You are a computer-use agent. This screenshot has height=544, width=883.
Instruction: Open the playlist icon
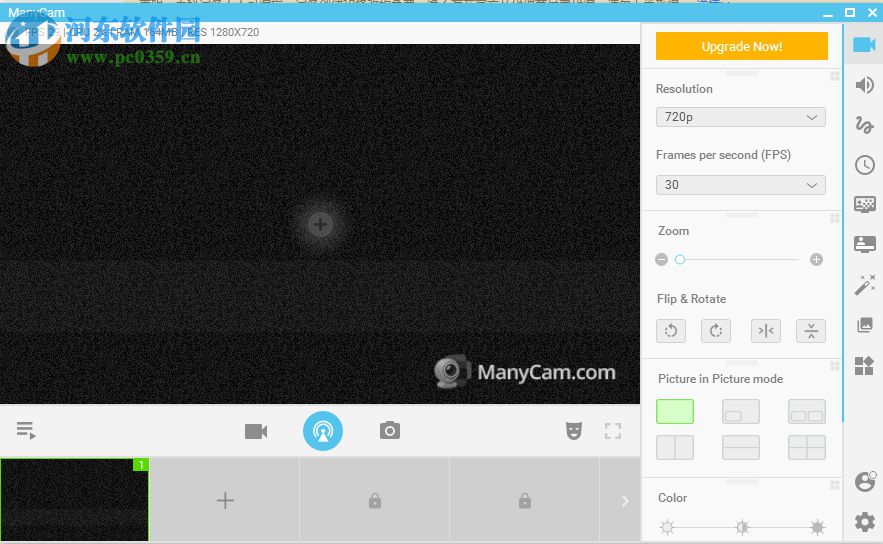[26, 431]
